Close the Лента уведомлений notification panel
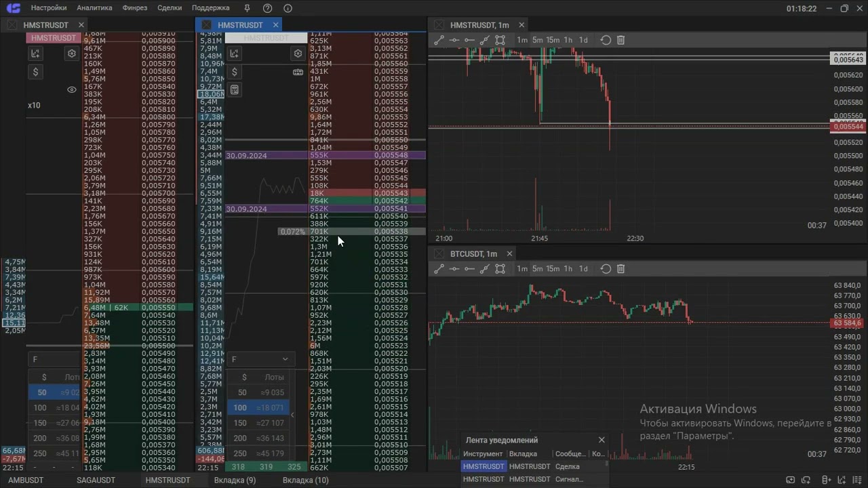 [x=601, y=440]
